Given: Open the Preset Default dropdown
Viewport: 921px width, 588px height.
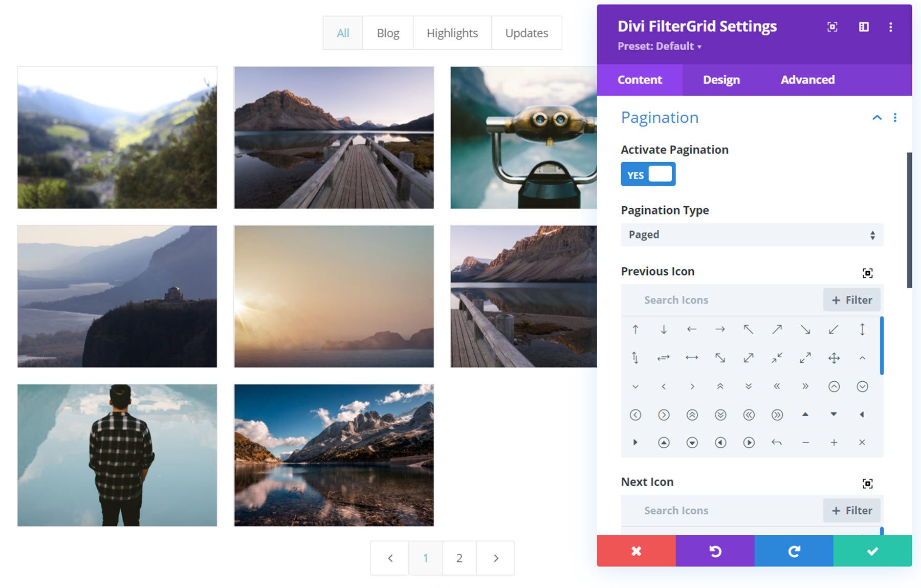Looking at the screenshot, I should (x=660, y=46).
